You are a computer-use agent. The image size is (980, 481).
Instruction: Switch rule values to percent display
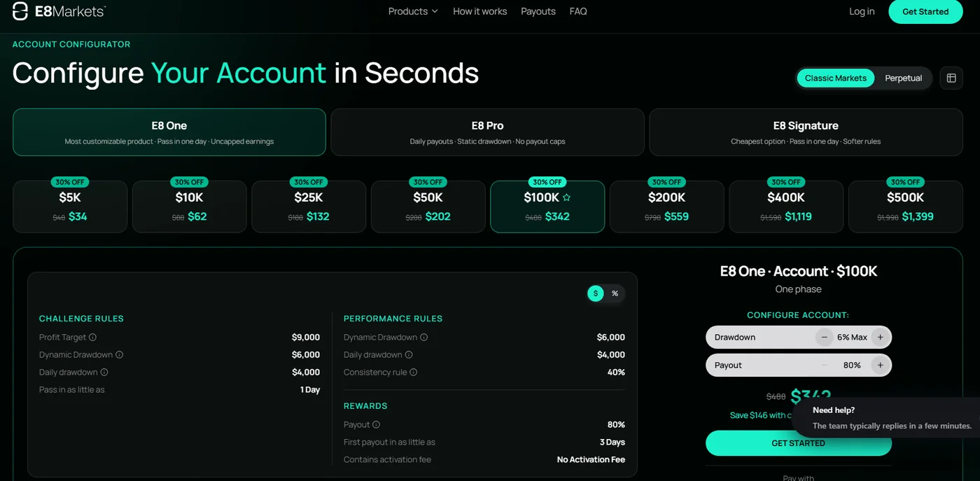pyautogui.click(x=615, y=293)
